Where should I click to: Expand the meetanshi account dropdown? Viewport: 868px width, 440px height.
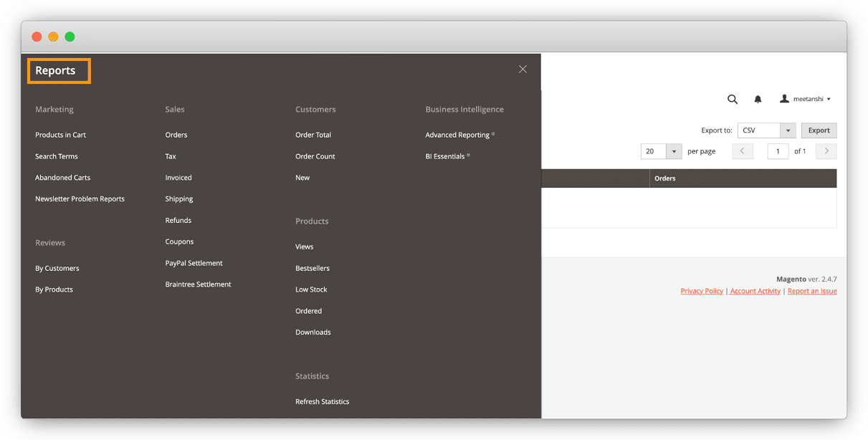(829, 99)
